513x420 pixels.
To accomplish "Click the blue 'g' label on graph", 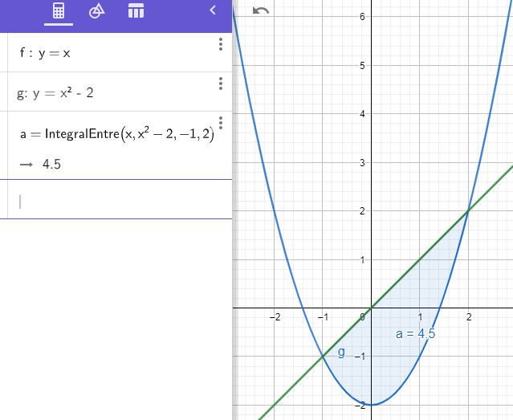I will point(341,352).
